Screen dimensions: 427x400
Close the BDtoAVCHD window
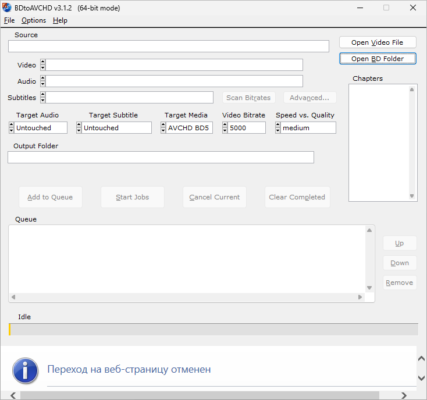click(x=413, y=8)
